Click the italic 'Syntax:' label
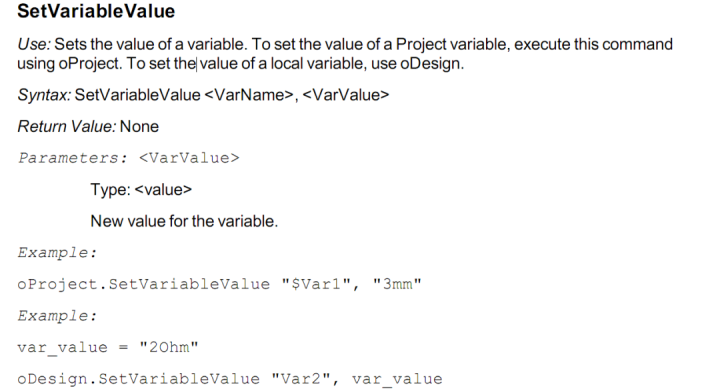 tap(44, 95)
